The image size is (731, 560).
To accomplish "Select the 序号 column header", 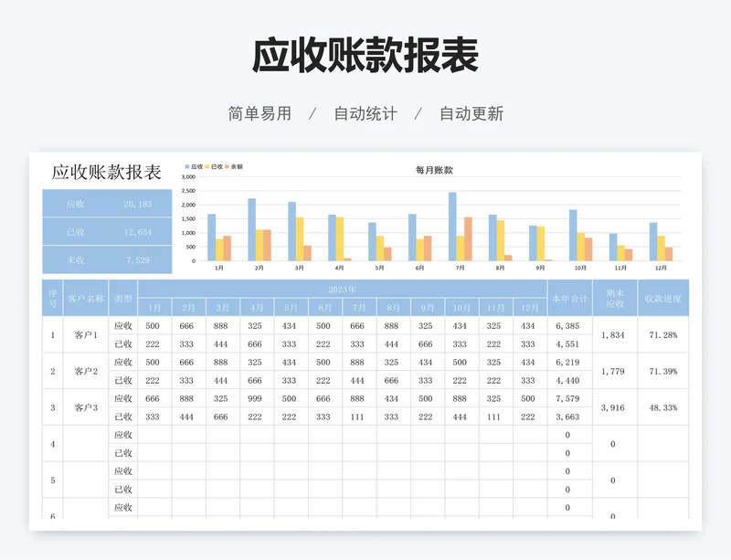I will (x=53, y=299).
